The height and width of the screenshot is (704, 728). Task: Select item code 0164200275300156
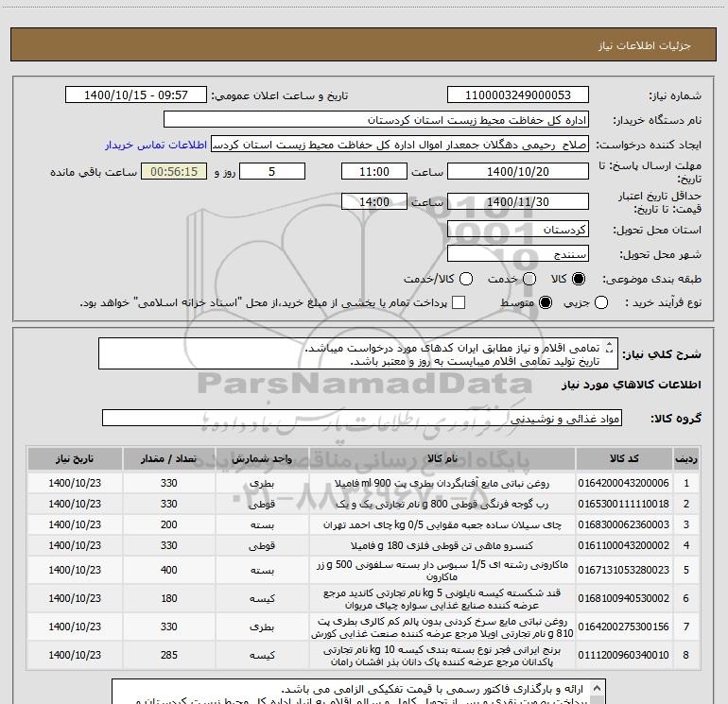coord(624,627)
